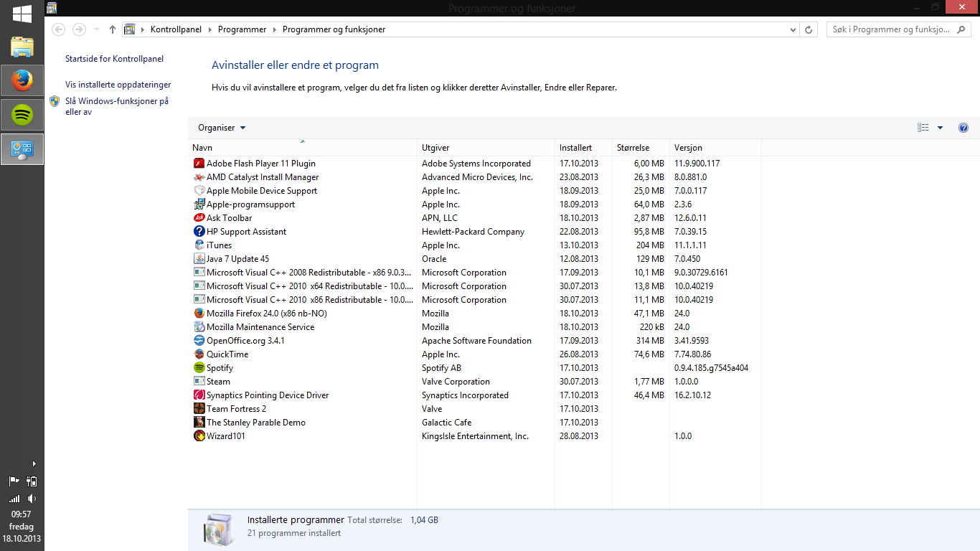Viewport: 980px width, 551px height.
Task: Open the help question mark icon
Action: [963, 128]
